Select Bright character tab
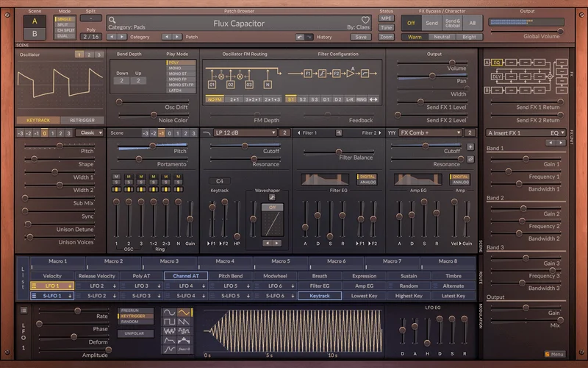This screenshot has width=588, height=368. 469,37
